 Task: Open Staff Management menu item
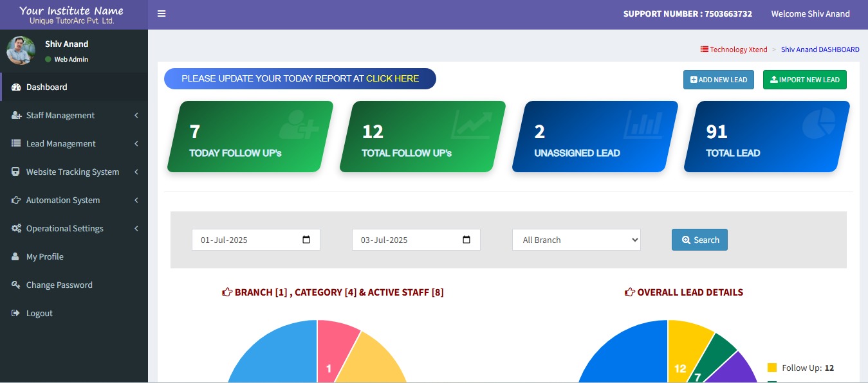74,115
